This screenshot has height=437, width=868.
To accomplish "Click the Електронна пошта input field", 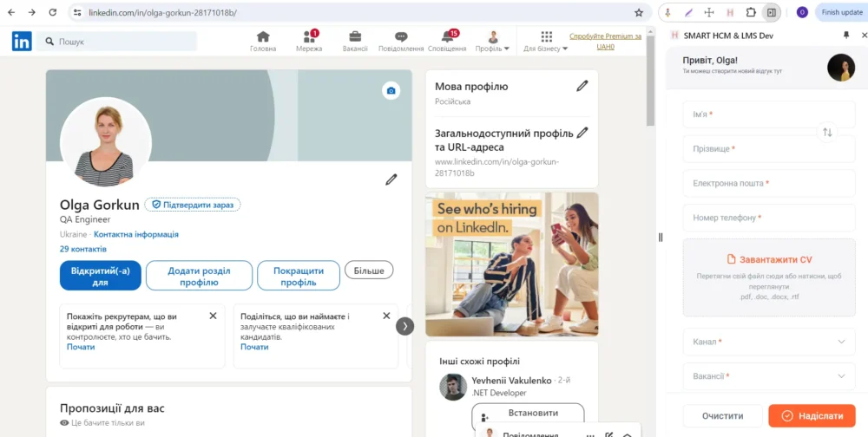I will coord(768,184).
